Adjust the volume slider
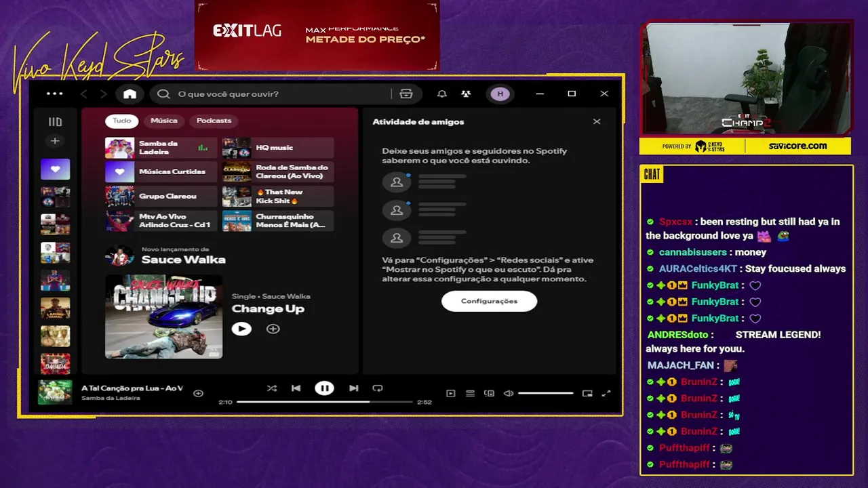 [546, 393]
